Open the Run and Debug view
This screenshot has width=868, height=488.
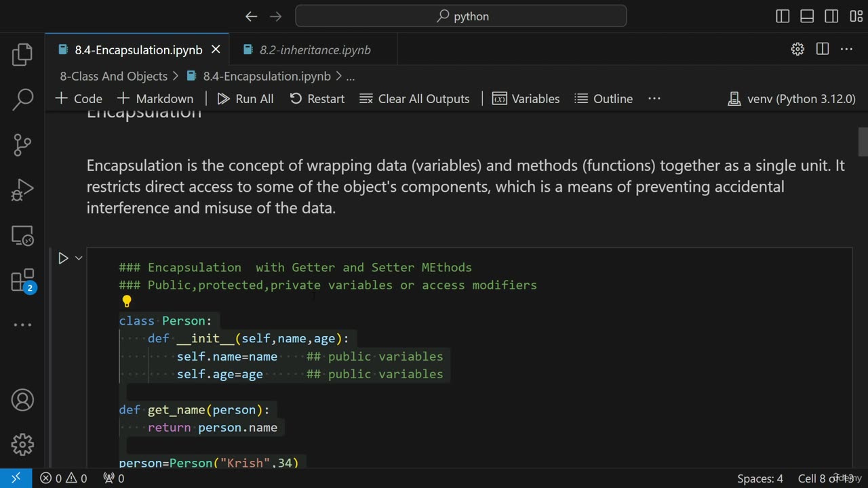22,190
